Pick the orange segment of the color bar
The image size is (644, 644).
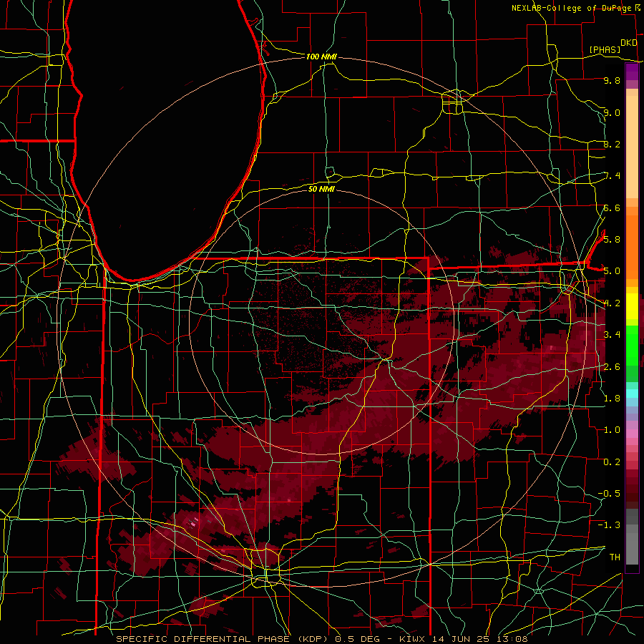click(x=632, y=248)
